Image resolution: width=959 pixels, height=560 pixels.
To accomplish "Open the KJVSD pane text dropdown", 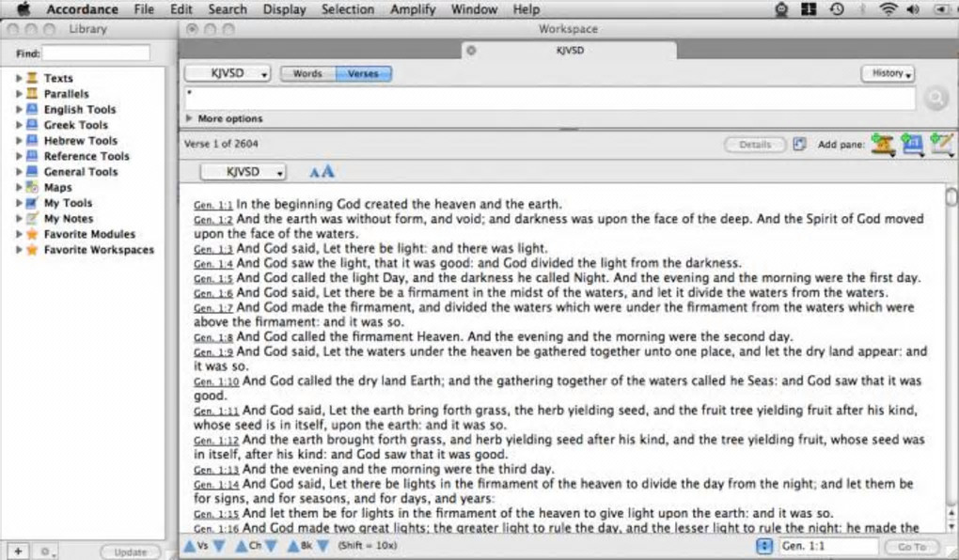I will pyautogui.click(x=243, y=172).
